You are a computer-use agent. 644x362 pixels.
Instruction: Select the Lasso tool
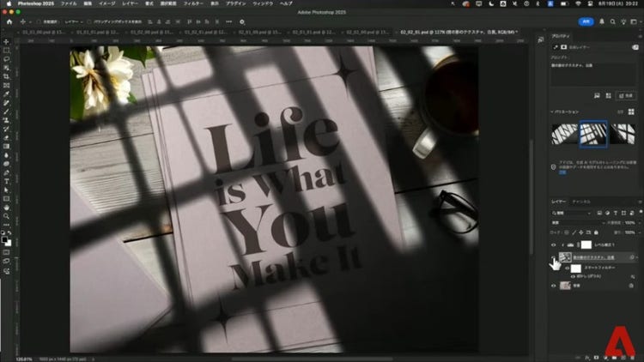point(7,61)
